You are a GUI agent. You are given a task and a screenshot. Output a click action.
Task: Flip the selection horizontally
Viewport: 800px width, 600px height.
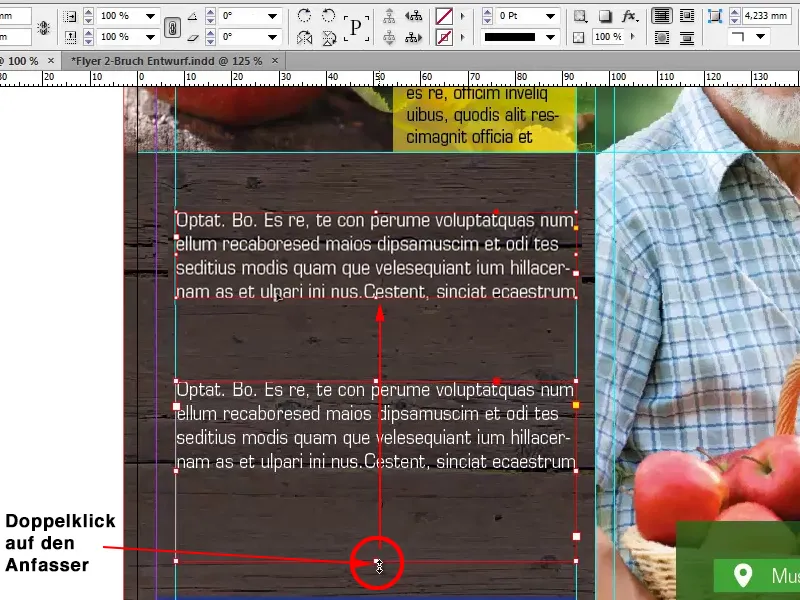click(x=304, y=37)
